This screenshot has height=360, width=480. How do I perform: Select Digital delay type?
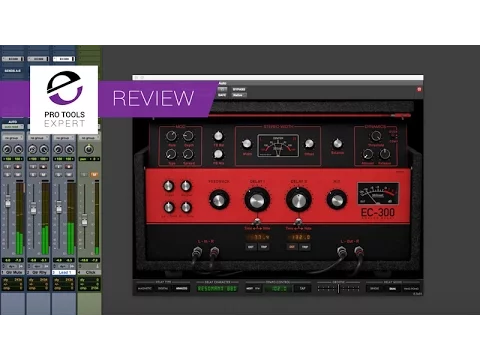point(163,288)
